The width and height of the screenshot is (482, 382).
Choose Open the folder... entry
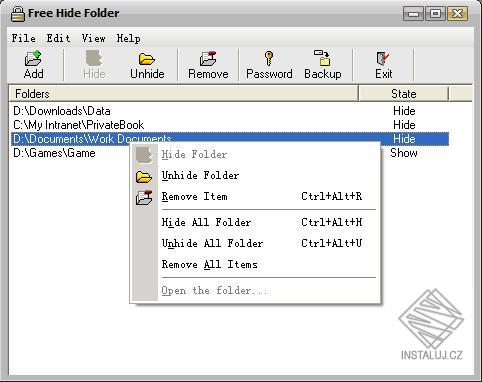coord(255,290)
